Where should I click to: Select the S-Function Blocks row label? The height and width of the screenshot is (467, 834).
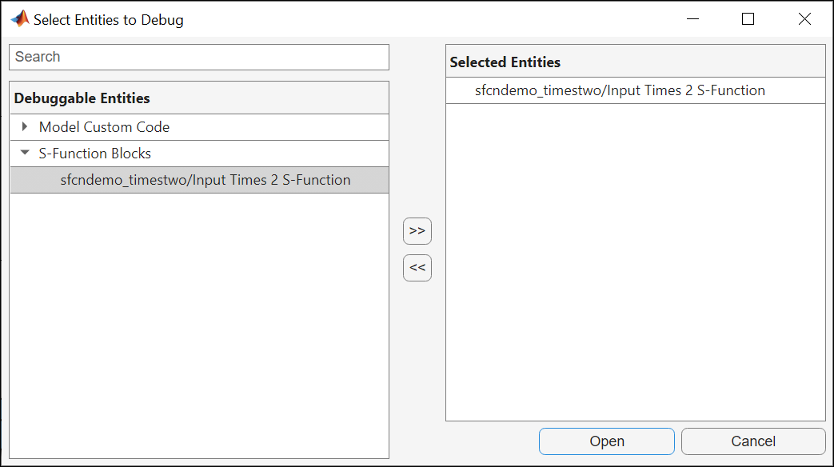coord(95,154)
